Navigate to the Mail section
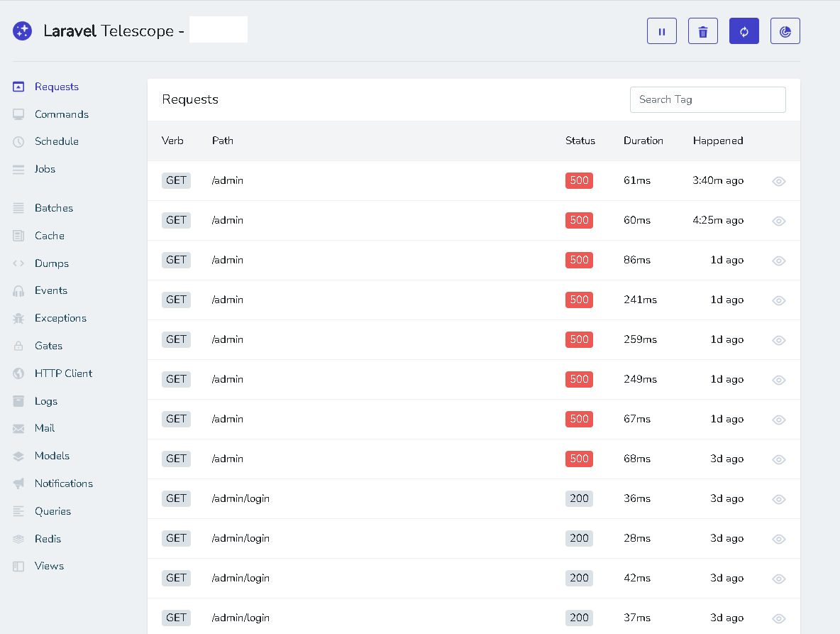This screenshot has height=634, width=840. 44,427
